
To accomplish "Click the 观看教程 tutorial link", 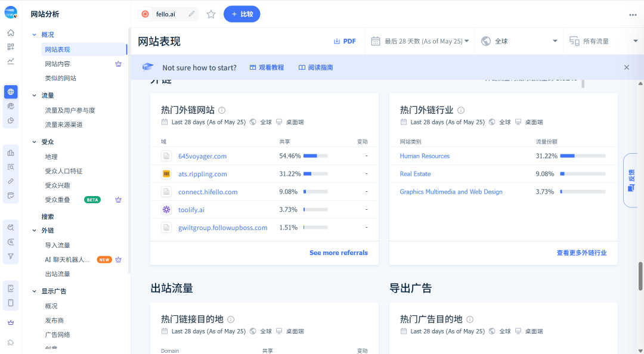I will point(267,67).
